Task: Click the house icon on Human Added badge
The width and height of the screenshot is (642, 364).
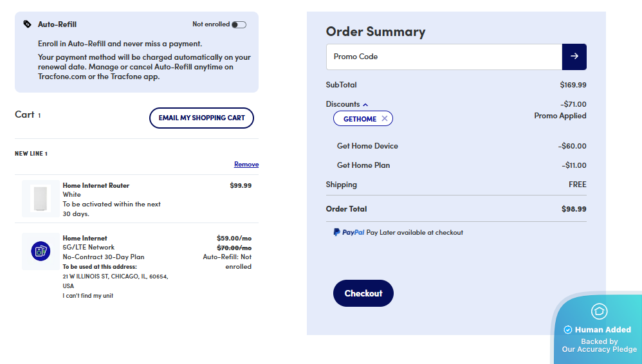Action: 599,311
